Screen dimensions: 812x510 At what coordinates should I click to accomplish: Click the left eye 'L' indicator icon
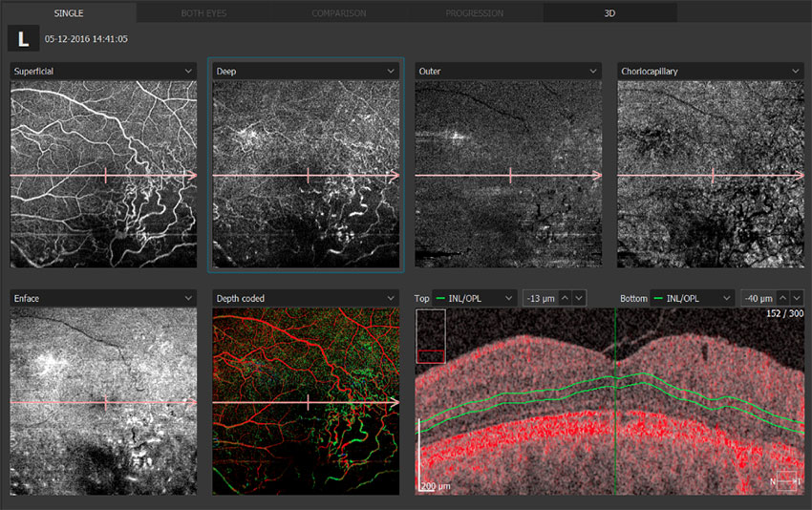[22, 38]
